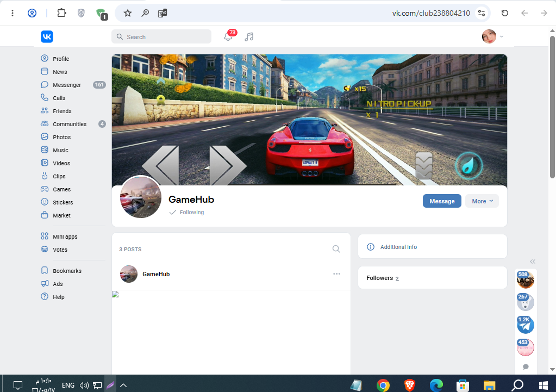
Task: Open Music in left sidebar
Action: coord(60,150)
